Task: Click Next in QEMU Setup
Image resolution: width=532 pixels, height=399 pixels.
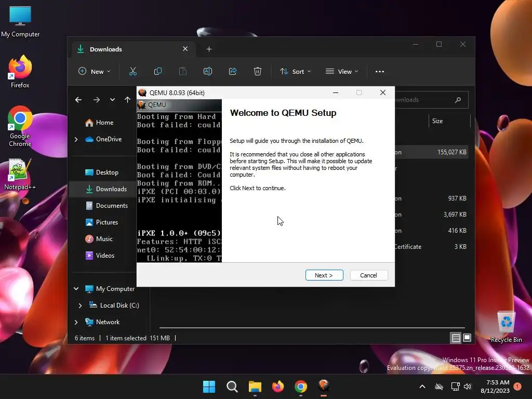Action: click(324, 275)
